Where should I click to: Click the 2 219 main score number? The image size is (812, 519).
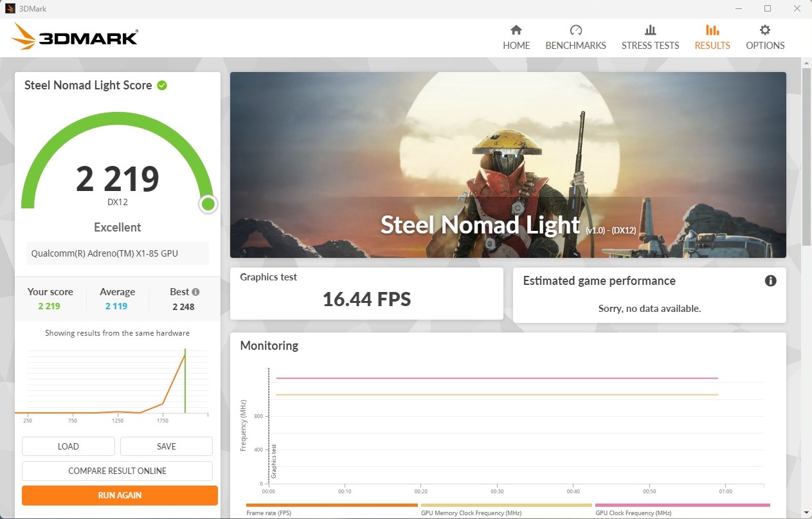coord(118,179)
